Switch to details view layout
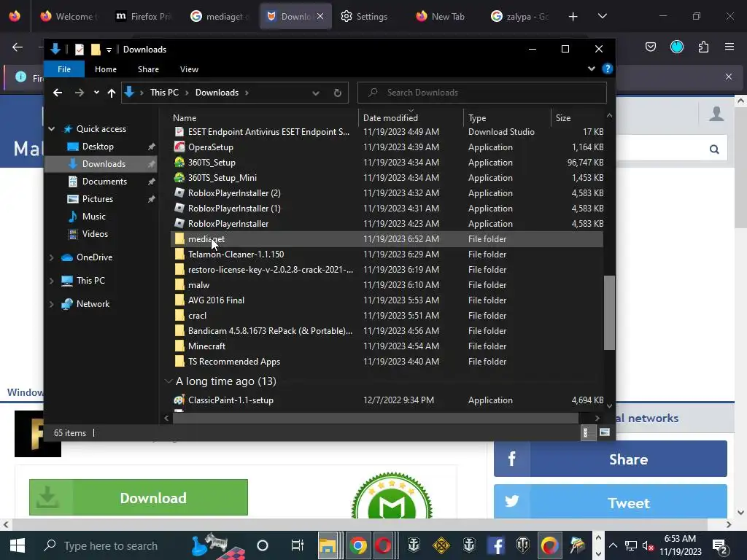The height and width of the screenshot is (560, 747). pos(587,432)
